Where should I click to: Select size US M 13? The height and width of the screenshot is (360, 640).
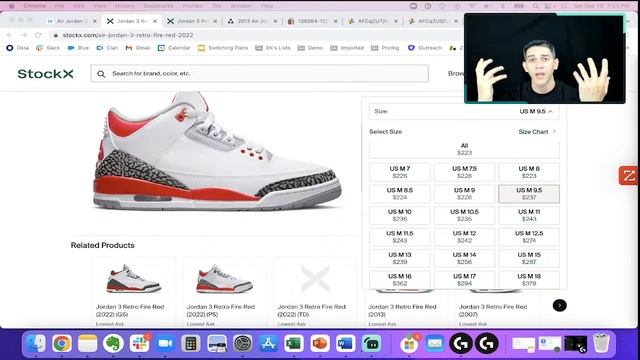(x=400, y=258)
